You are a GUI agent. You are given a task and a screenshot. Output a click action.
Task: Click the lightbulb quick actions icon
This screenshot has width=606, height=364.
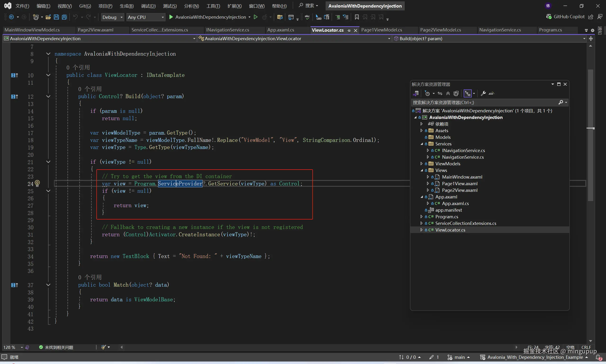point(37,183)
